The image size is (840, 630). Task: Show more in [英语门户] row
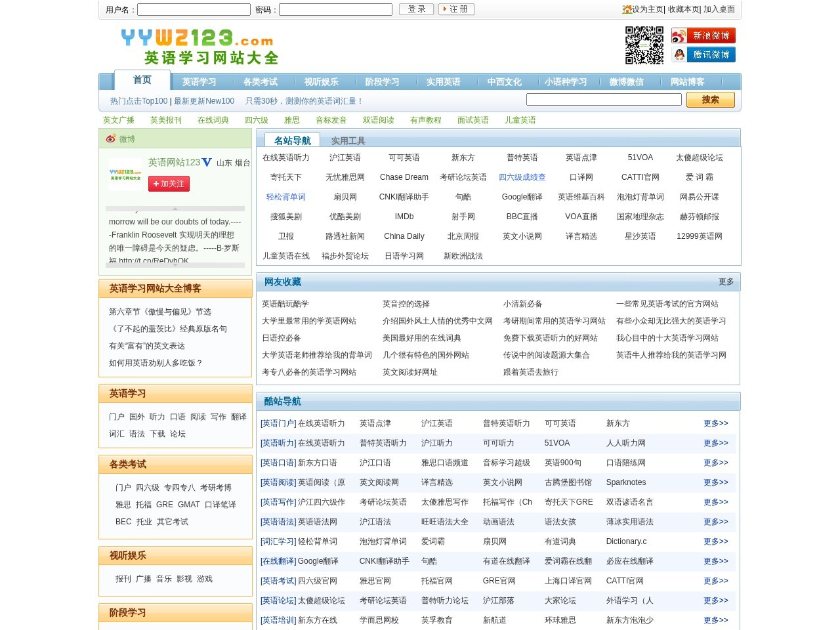click(x=716, y=423)
